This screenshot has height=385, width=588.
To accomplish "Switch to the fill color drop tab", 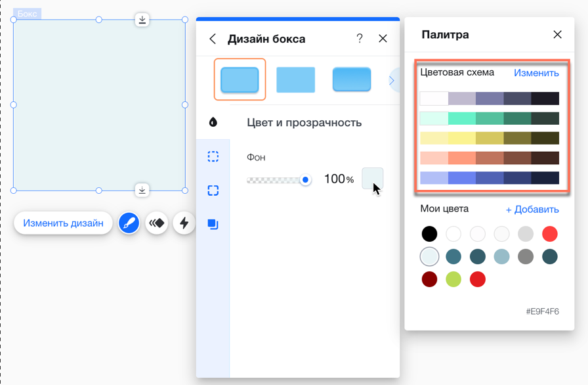I will [213, 122].
